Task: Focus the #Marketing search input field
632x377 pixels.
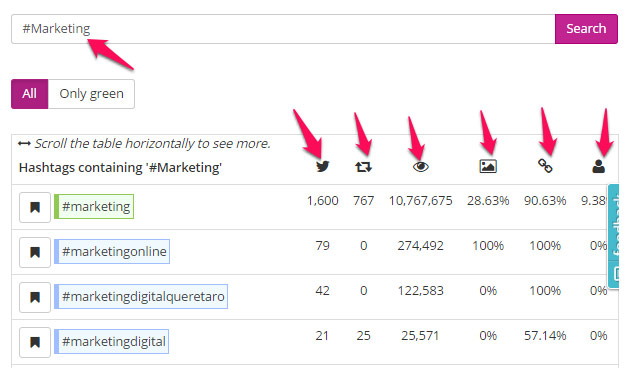Action: click(283, 29)
